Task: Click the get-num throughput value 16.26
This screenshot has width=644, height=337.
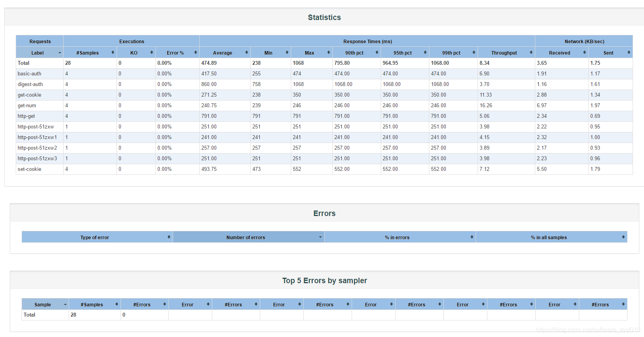Action: 486,105
